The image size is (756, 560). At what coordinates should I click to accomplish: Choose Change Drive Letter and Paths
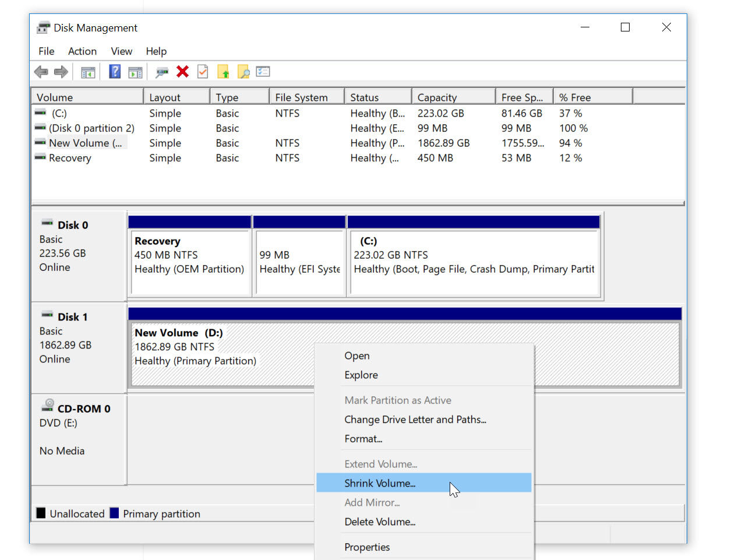415,420
